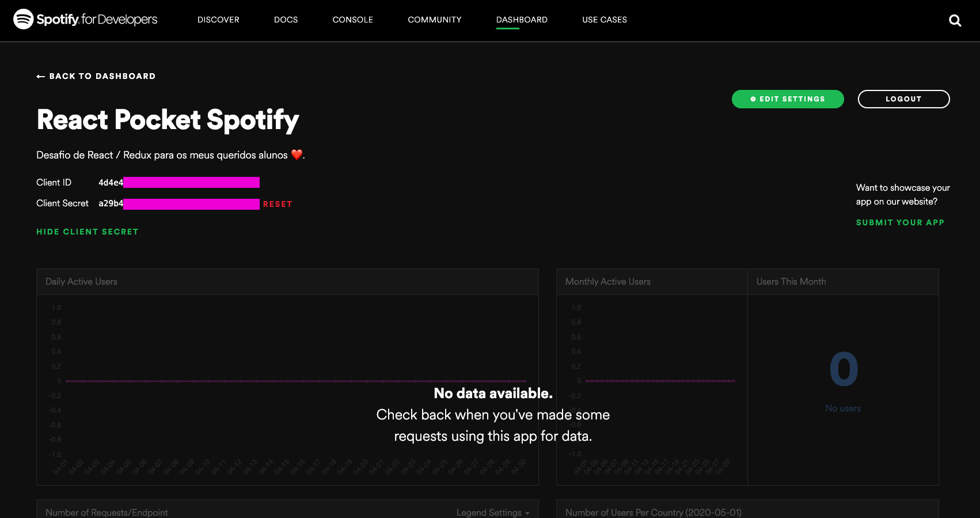Open Legend Settings dropdown
The width and height of the screenshot is (980, 518).
(493, 512)
